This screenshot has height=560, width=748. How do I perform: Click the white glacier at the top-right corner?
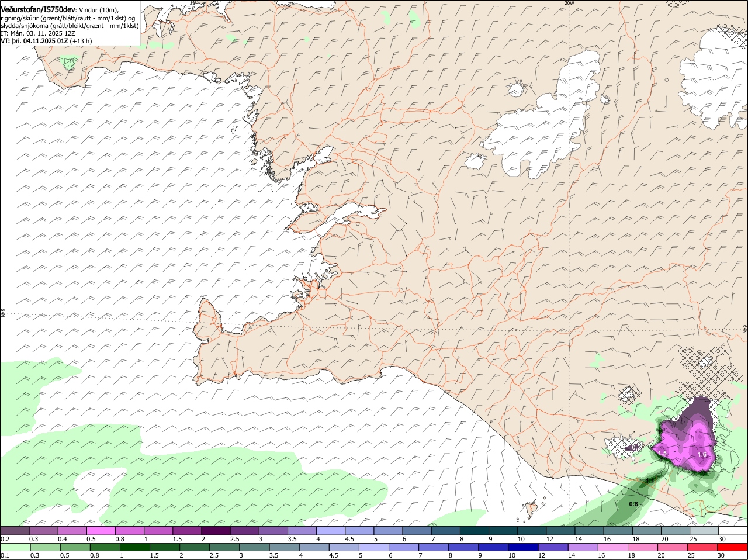coord(714,79)
